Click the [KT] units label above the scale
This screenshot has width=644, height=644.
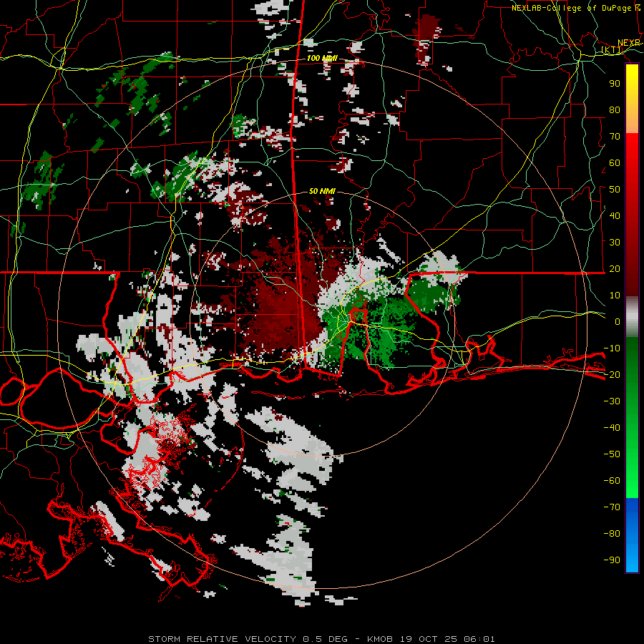click(x=612, y=49)
